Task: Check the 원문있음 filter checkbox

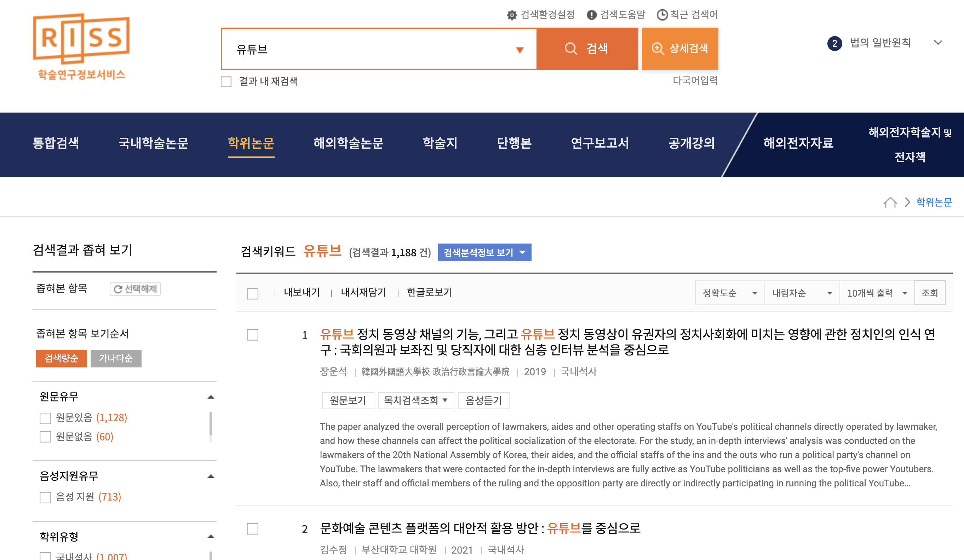Action: pyautogui.click(x=46, y=418)
